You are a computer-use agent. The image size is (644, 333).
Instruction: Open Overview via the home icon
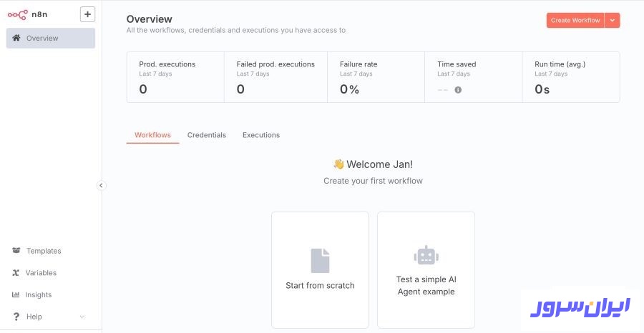(16, 38)
